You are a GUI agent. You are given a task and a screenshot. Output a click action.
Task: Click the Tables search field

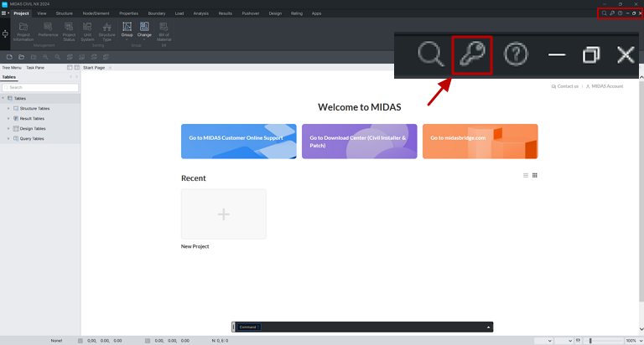click(x=40, y=87)
